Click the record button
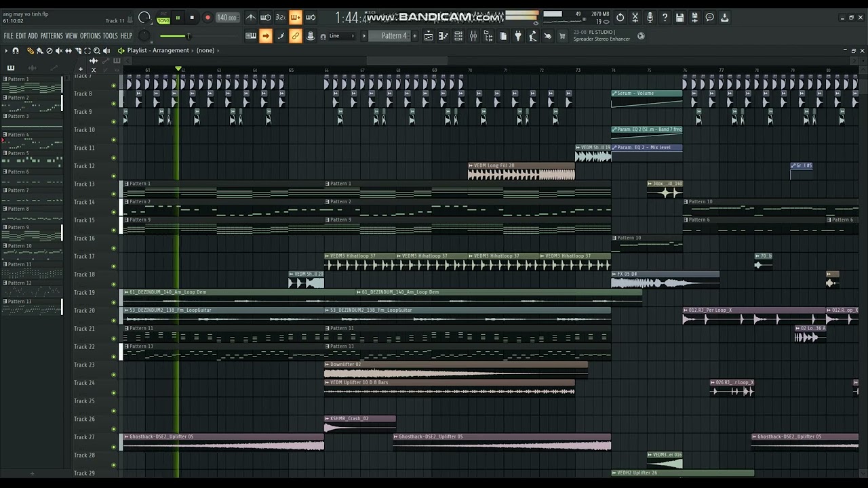The height and width of the screenshot is (488, 868). pos(208,18)
